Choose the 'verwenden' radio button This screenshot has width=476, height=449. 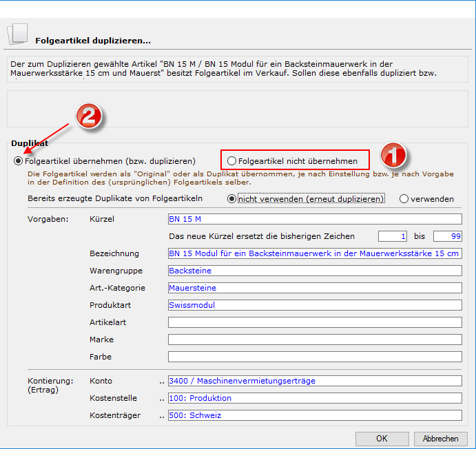[404, 199]
